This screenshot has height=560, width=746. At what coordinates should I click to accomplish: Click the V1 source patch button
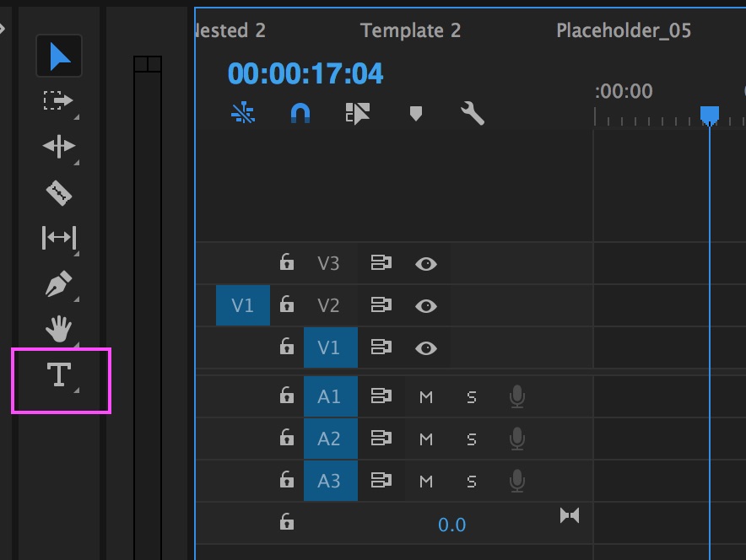[x=242, y=305]
